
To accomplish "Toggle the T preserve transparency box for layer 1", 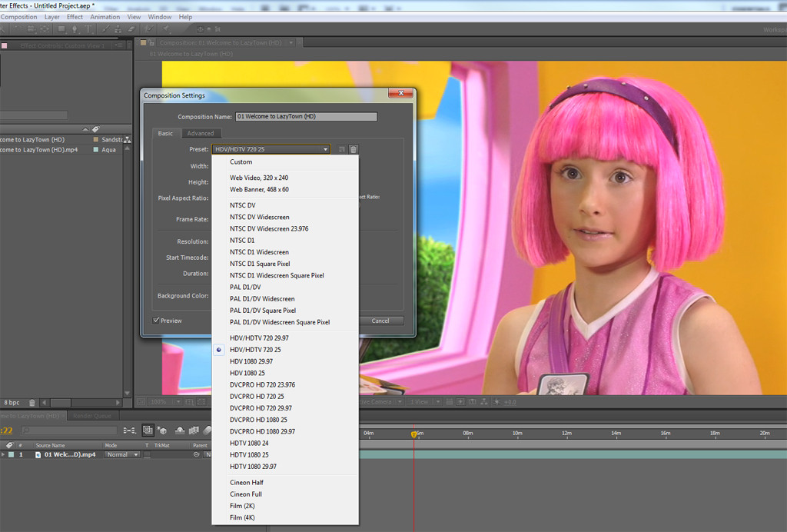I will pos(147,454).
